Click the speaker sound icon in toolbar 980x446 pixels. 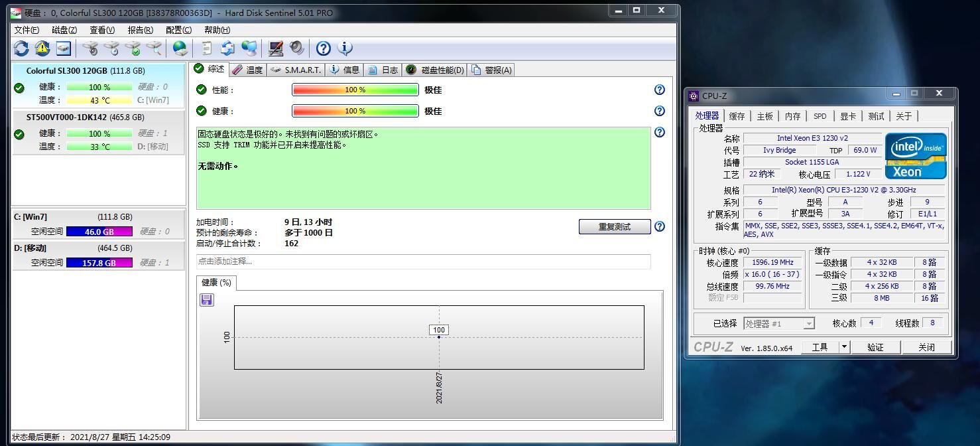pyautogui.click(x=297, y=48)
